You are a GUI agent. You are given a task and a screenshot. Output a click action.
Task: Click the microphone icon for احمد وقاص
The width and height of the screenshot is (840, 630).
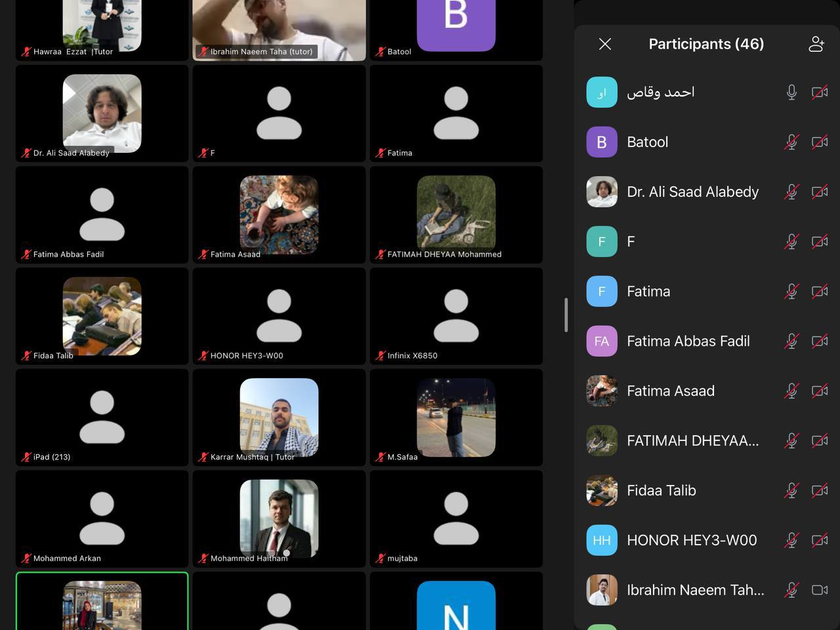(x=791, y=93)
